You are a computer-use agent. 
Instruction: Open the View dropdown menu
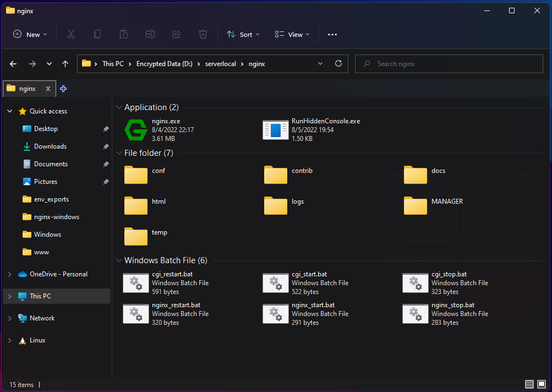pyautogui.click(x=292, y=35)
